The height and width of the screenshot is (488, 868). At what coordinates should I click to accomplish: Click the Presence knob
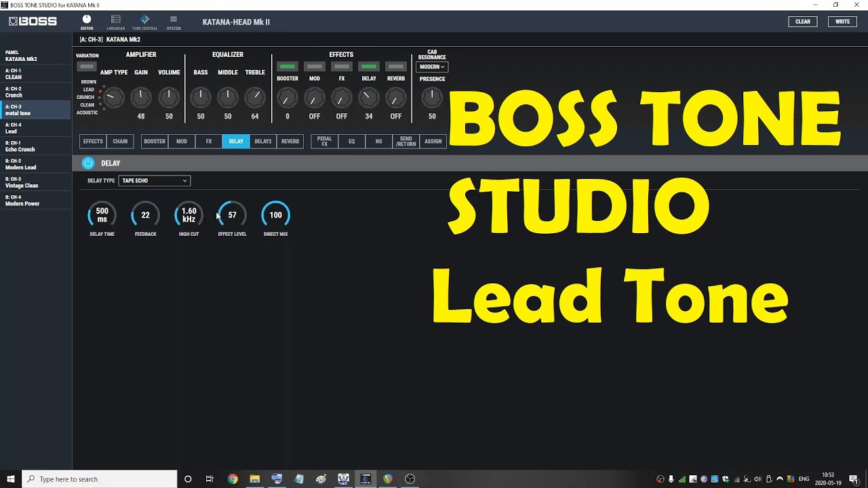(x=432, y=98)
